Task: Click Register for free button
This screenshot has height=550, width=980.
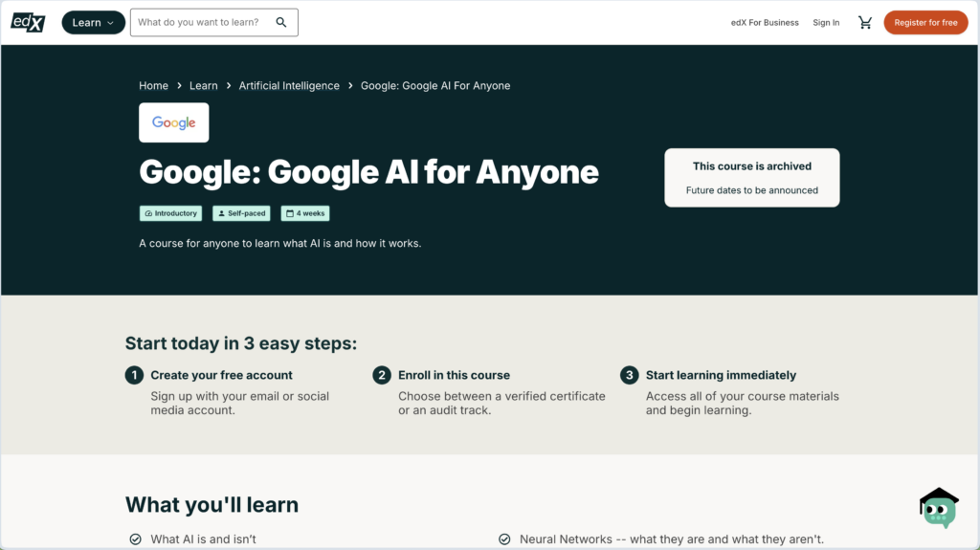Action: [925, 23]
